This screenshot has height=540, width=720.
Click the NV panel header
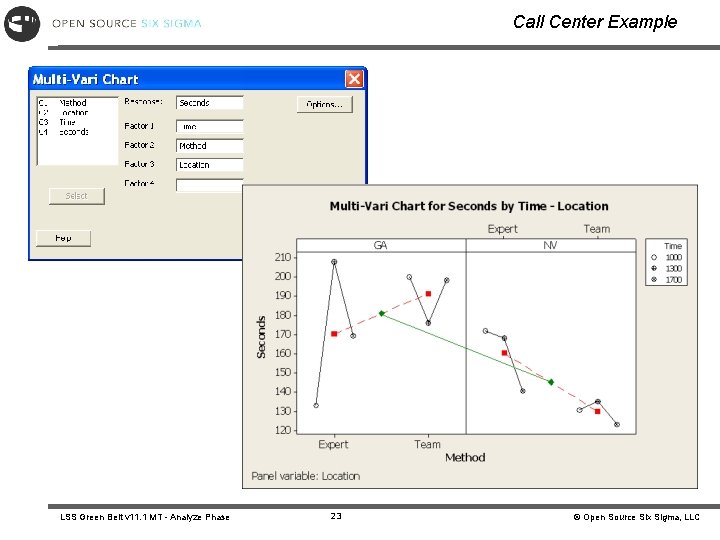(x=551, y=245)
